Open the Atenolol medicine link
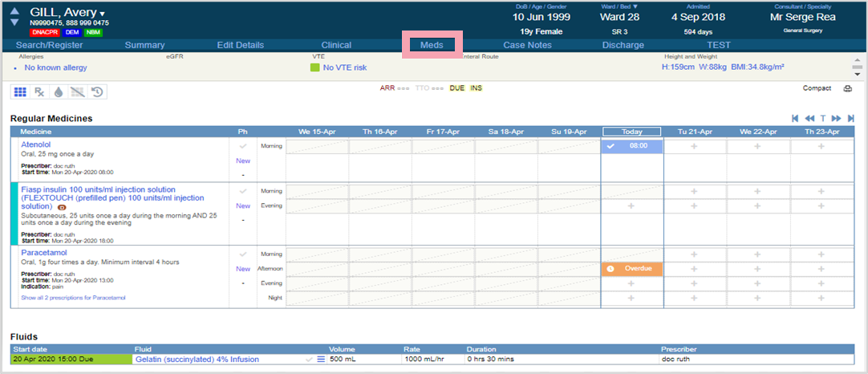The height and width of the screenshot is (374, 868). point(35,144)
